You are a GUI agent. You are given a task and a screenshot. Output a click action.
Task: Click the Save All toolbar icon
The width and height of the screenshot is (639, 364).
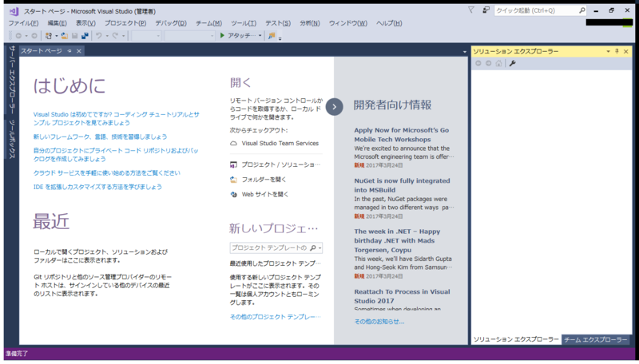tap(85, 36)
